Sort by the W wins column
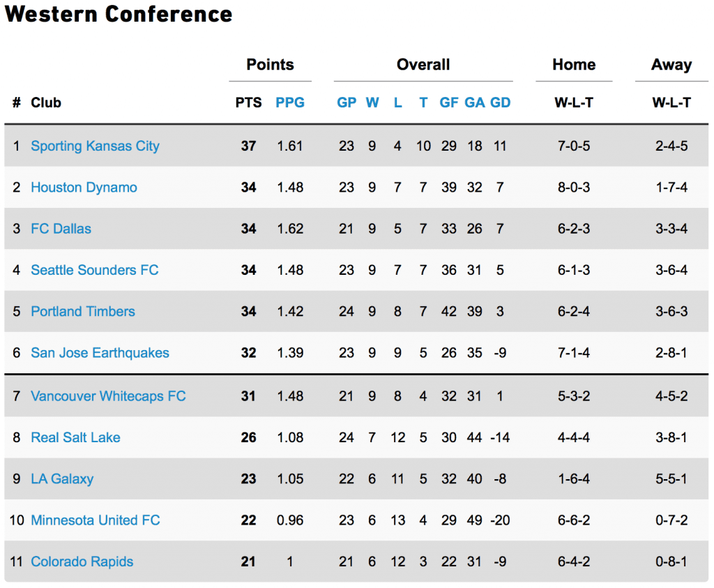714x588 pixels. point(372,103)
